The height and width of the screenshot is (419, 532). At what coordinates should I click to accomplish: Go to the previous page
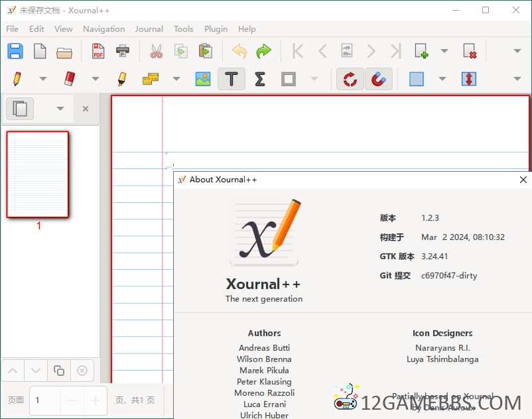pyautogui.click(x=322, y=51)
